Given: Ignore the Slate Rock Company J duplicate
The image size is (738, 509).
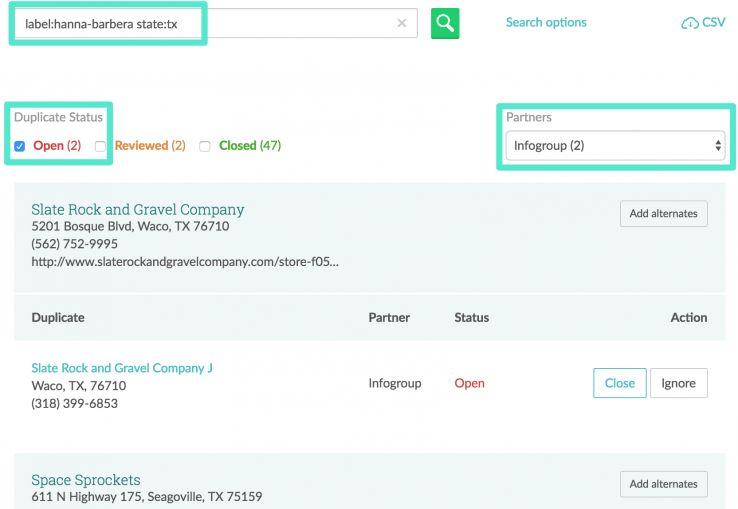Looking at the screenshot, I should (678, 383).
